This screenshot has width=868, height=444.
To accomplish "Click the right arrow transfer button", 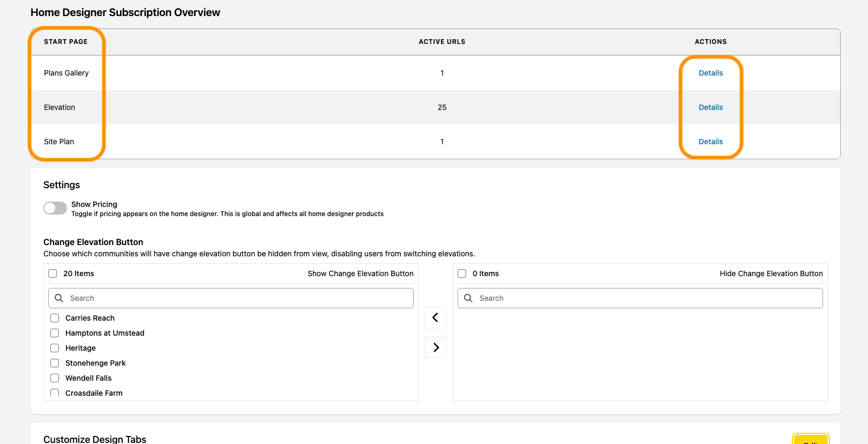I will (436, 347).
